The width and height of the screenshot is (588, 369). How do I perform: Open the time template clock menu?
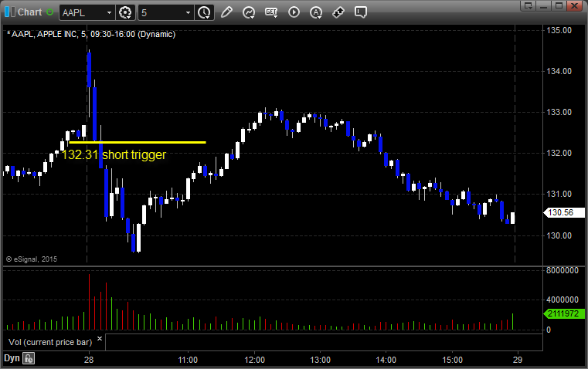click(x=205, y=12)
